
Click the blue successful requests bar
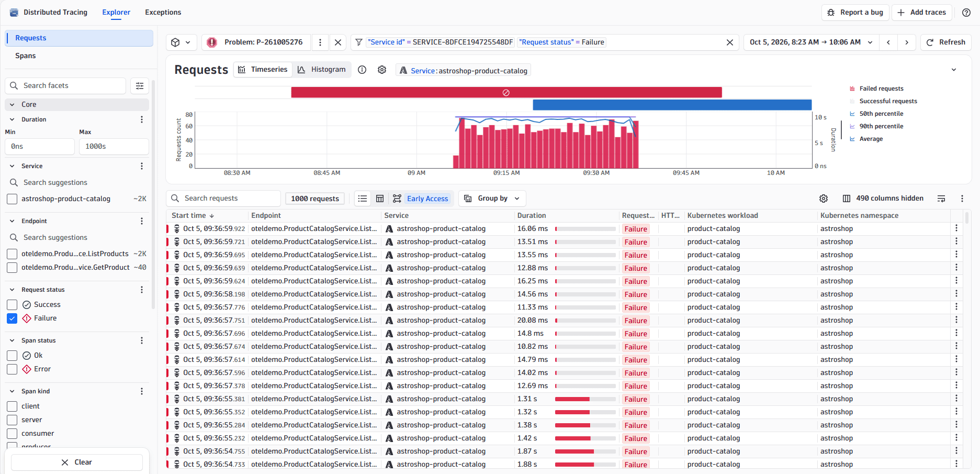point(672,105)
